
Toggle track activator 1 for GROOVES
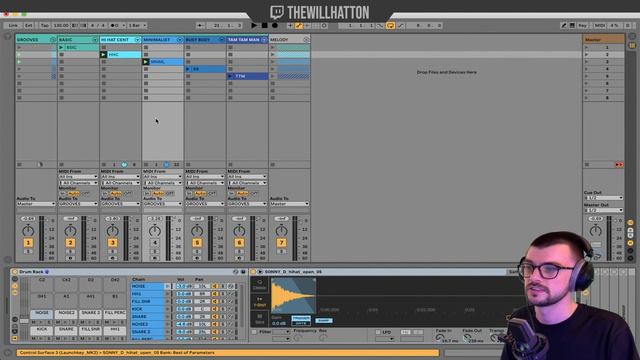28,243
